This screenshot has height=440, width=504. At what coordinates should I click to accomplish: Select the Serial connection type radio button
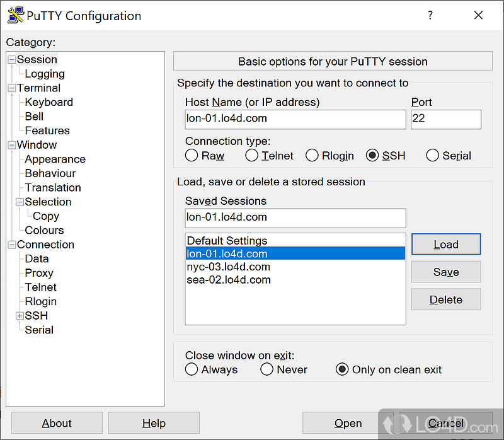pyautogui.click(x=432, y=155)
